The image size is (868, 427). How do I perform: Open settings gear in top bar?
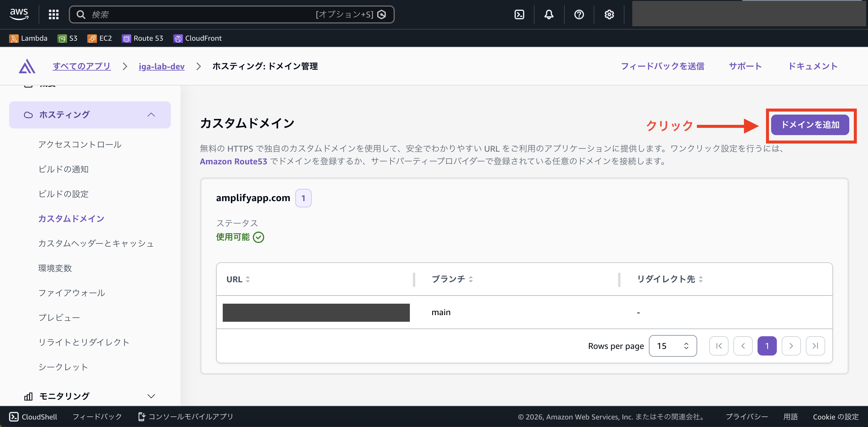point(609,14)
